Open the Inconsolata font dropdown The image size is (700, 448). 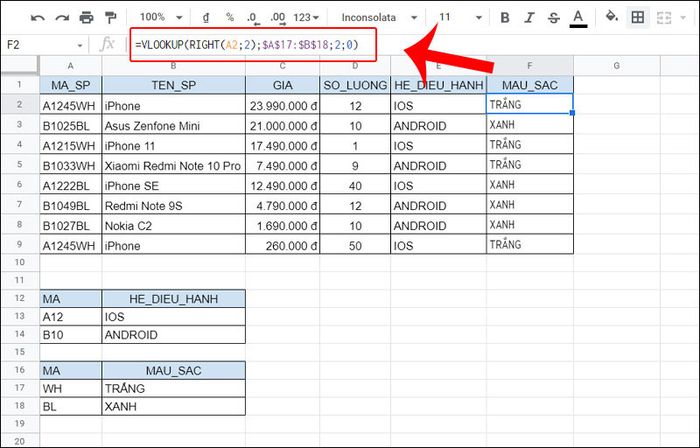pos(379,18)
